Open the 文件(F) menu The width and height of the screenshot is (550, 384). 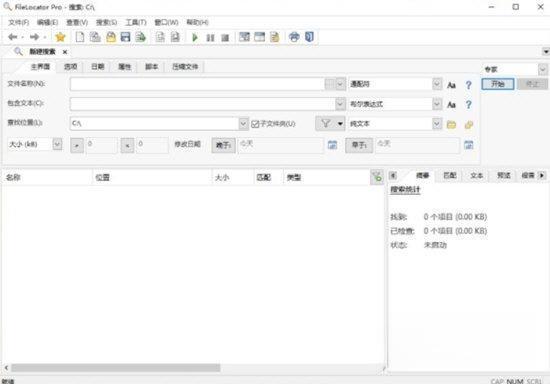click(19, 22)
